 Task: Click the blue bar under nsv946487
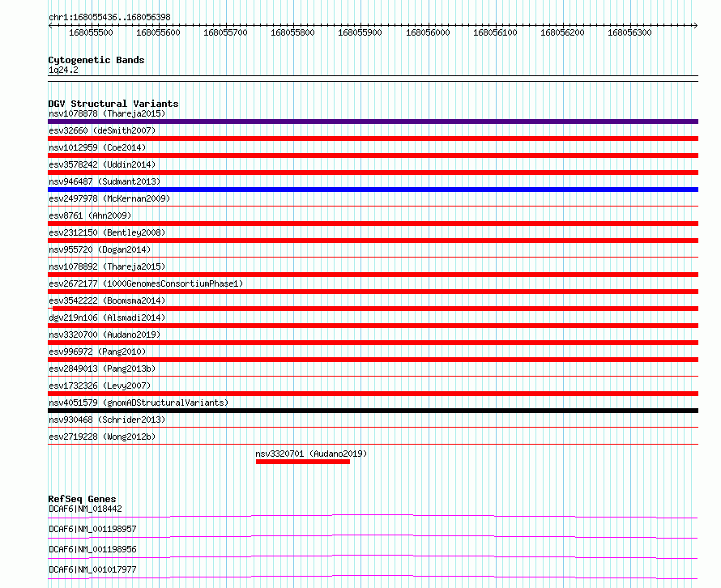click(373, 190)
